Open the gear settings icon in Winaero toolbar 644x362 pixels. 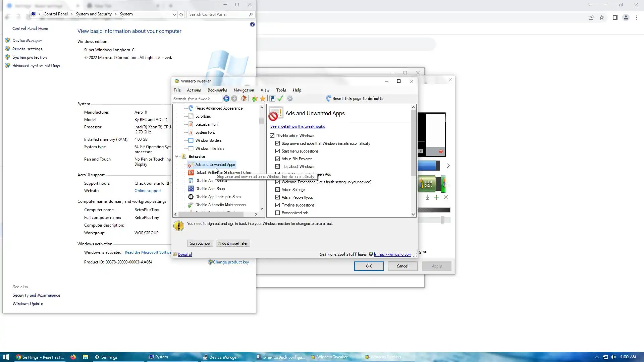(x=290, y=99)
